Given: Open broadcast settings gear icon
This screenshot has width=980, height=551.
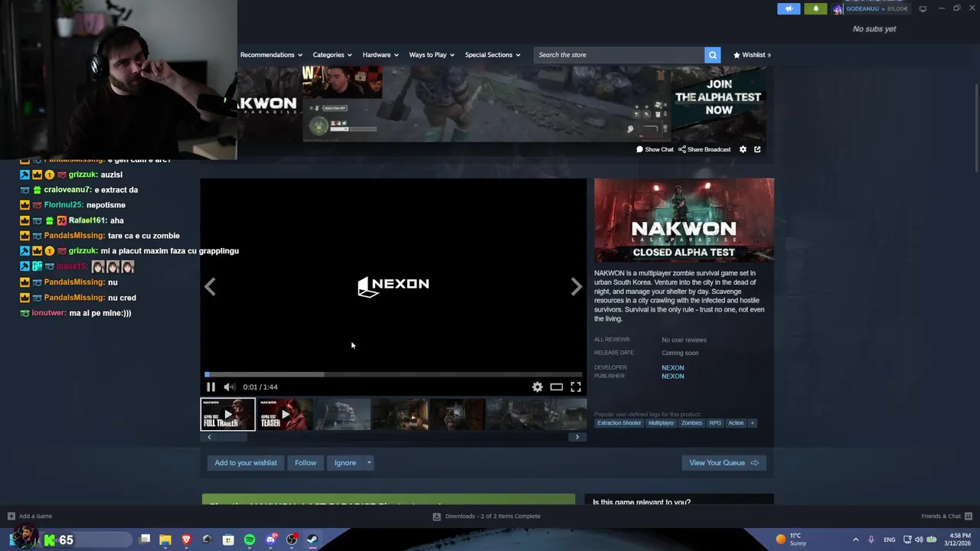Looking at the screenshot, I should pyautogui.click(x=743, y=149).
